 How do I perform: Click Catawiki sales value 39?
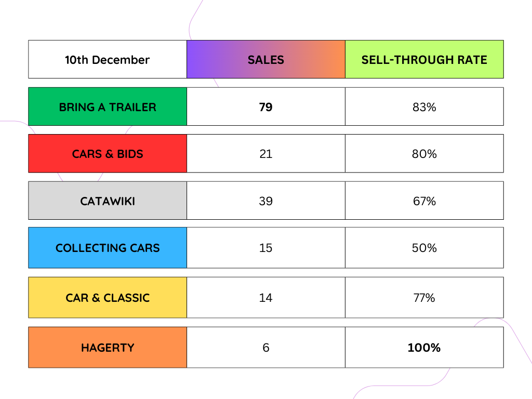click(265, 201)
